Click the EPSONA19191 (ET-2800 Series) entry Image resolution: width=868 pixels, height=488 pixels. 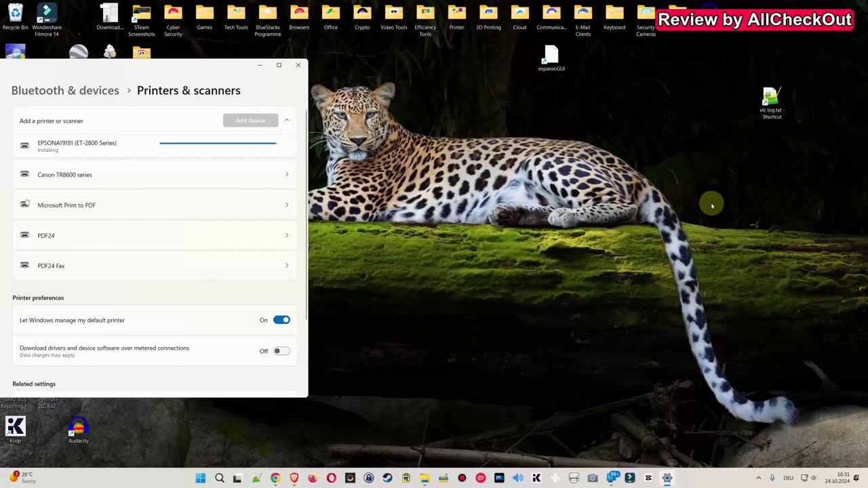click(x=155, y=146)
